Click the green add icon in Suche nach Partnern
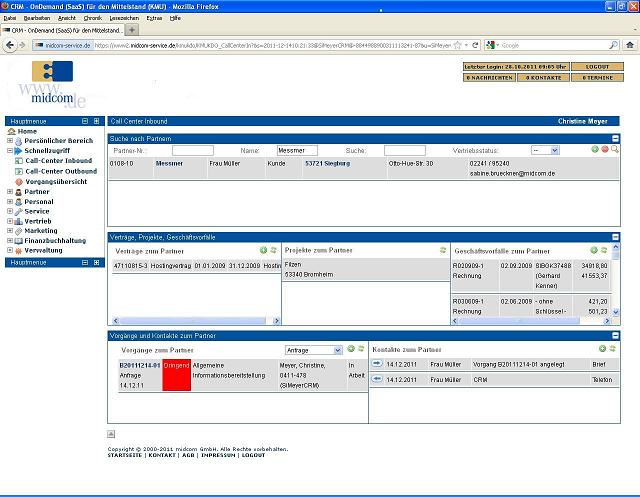Viewport: 640px width, 497px height. point(595,149)
